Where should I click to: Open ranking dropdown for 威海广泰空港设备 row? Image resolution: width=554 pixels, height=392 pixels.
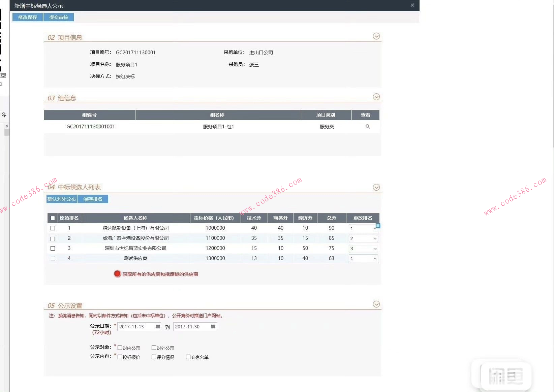(363, 238)
